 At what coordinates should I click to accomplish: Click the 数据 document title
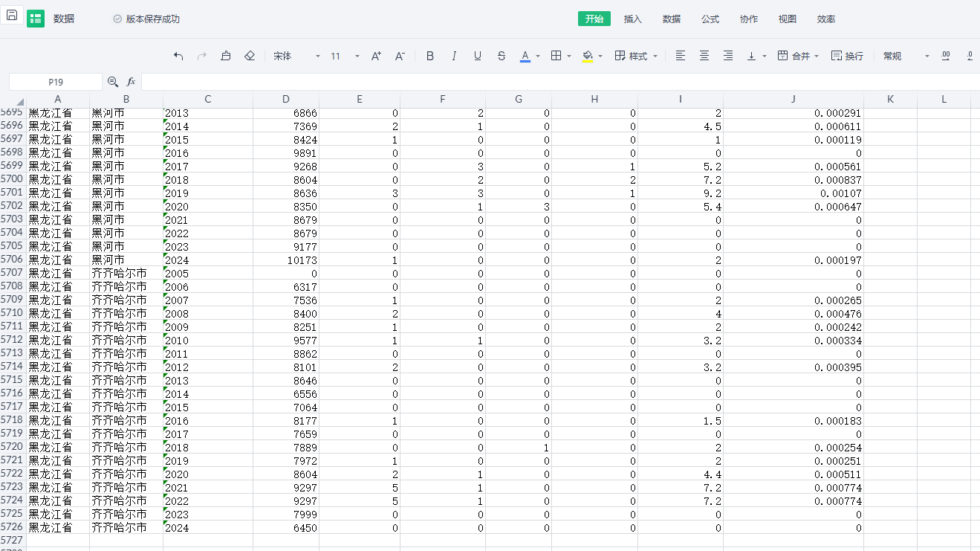(64, 19)
